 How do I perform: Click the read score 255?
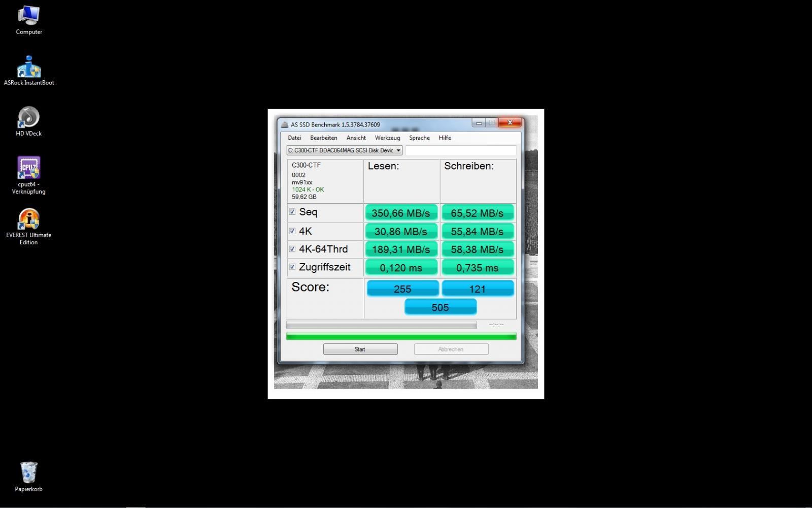coord(402,289)
